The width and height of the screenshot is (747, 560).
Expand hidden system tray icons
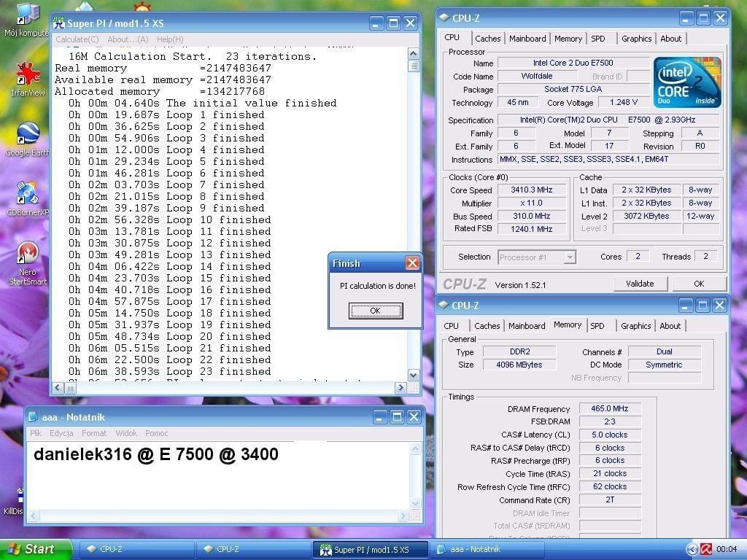(692, 549)
